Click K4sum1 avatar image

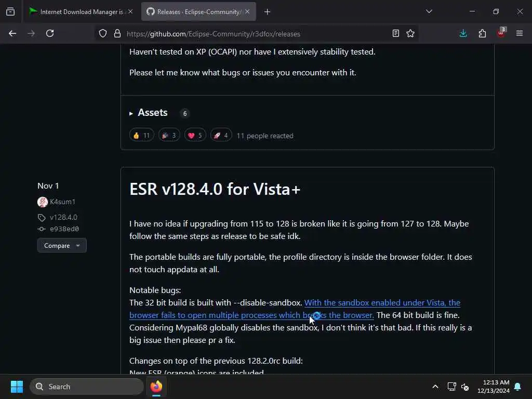tap(43, 202)
